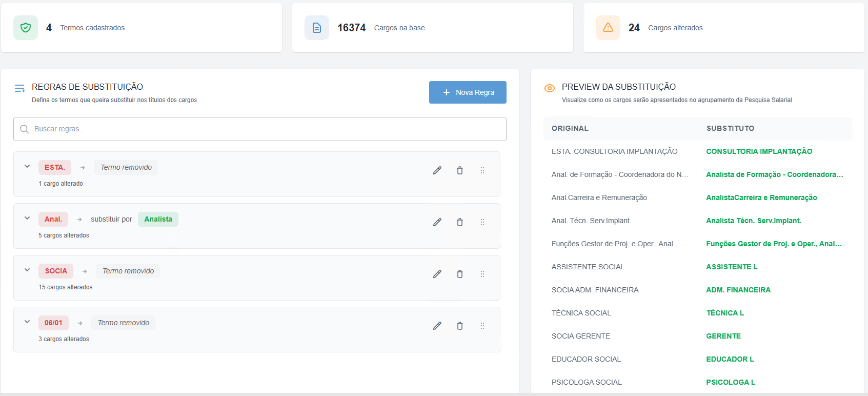The height and width of the screenshot is (396, 868).
Task: Click the drag handle of the Anal. rule
Action: point(482,222)
